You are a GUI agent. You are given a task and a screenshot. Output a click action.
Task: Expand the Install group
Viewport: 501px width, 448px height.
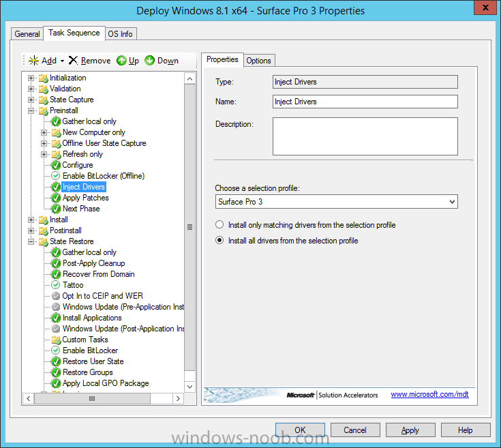point(31,220)
